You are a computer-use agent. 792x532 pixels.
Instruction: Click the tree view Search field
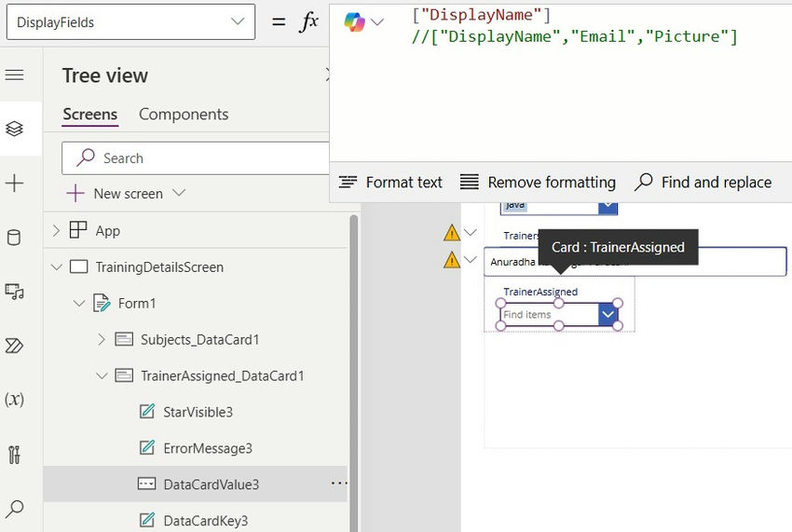click(205, 158)
